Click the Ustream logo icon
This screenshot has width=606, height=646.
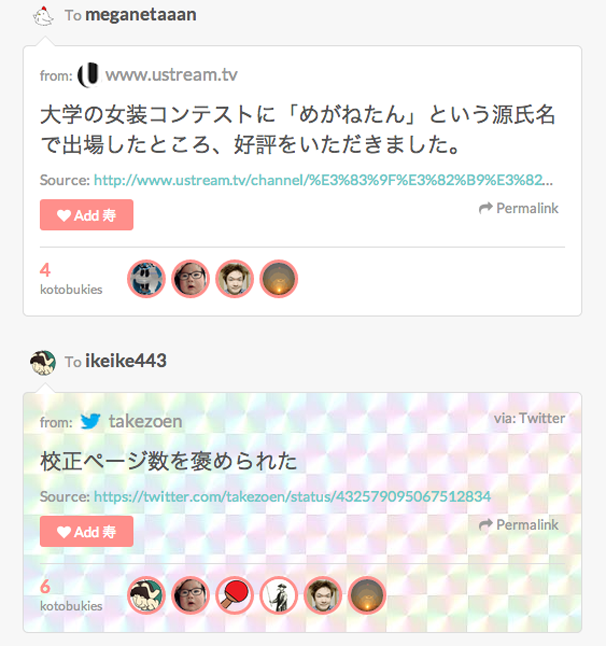point(89,75)
